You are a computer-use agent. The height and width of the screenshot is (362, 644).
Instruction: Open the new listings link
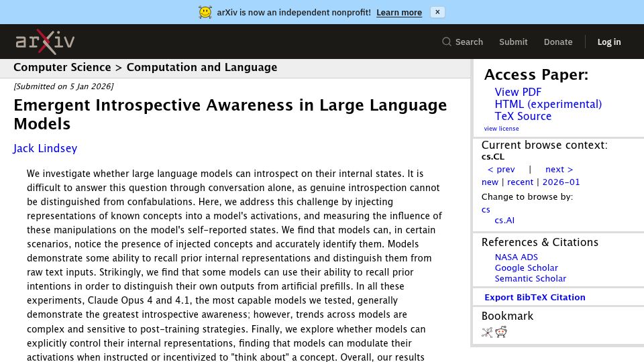(490, 182)
